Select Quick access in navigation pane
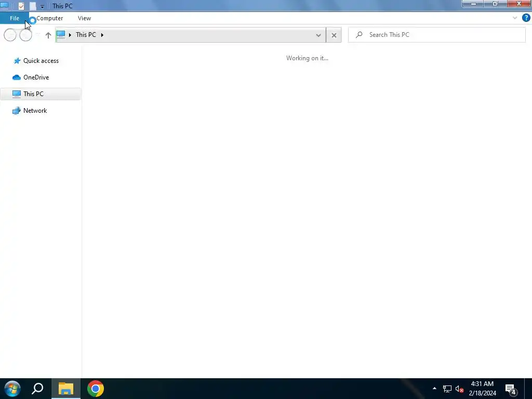Screen dimensions: 532x399 [x=41, y=61]
